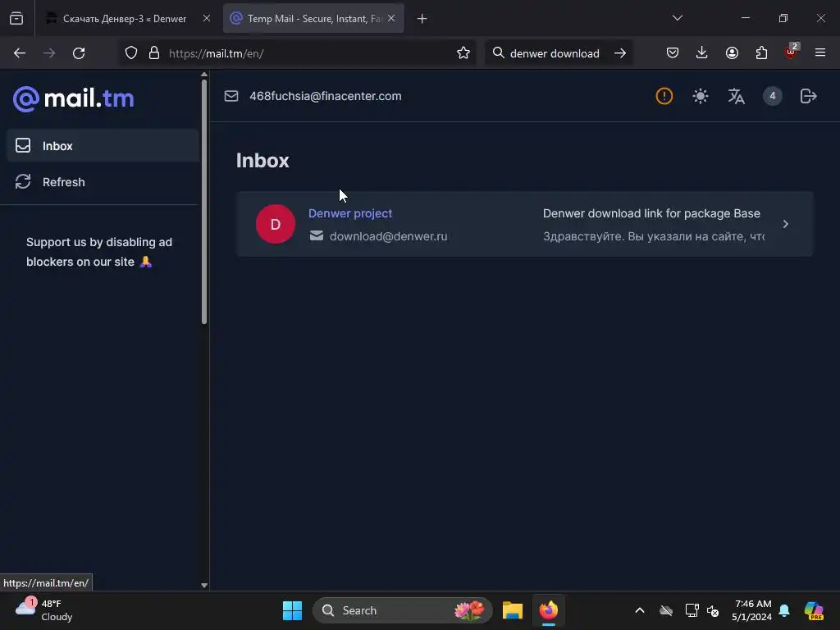Open the clock showing 7:46 AM

coord(752,610)
